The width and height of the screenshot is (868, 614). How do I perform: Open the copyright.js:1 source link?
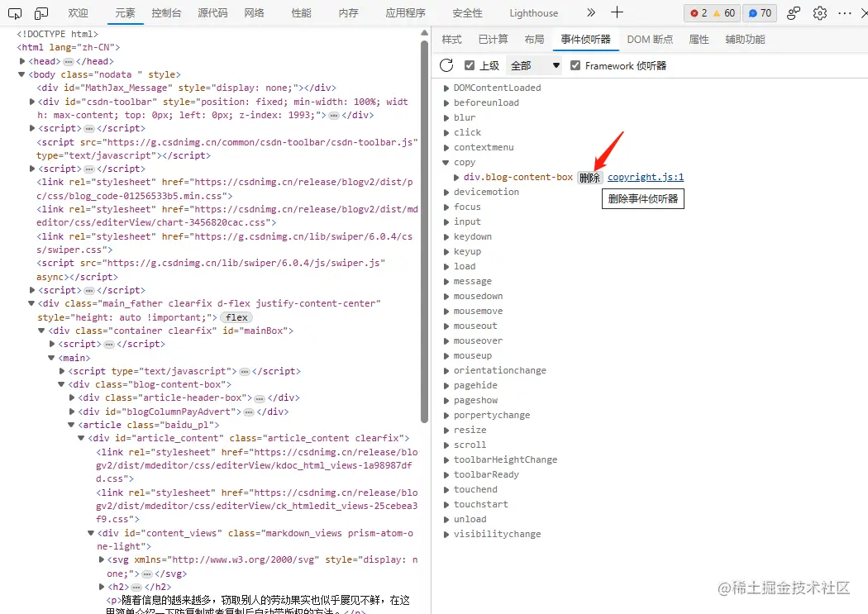pyautogui.click(x=646, y=177)
